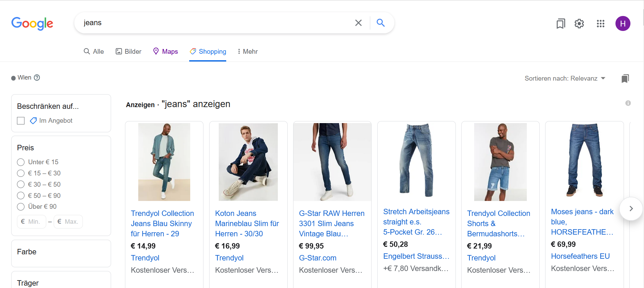This screenshot has width=644, height=288.
Task: Click Engelbert Strauss seller link
Action: tap(416, 256)
